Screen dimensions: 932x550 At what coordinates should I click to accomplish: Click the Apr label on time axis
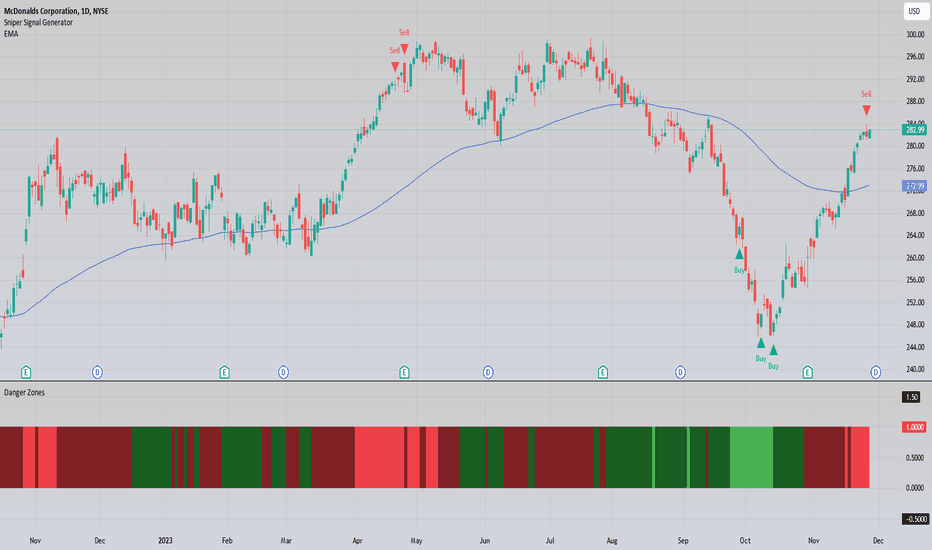[x=357, y=540]
